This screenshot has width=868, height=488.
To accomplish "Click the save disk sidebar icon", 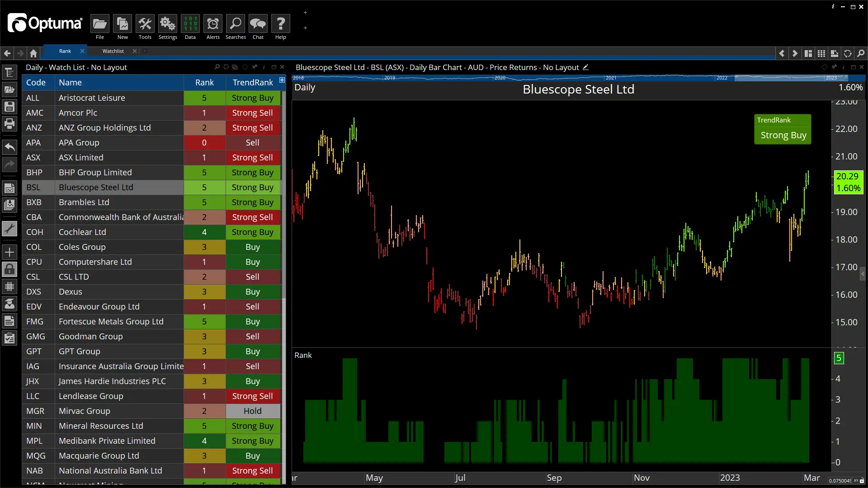I will pyautogui.click(x=9, y=107).
